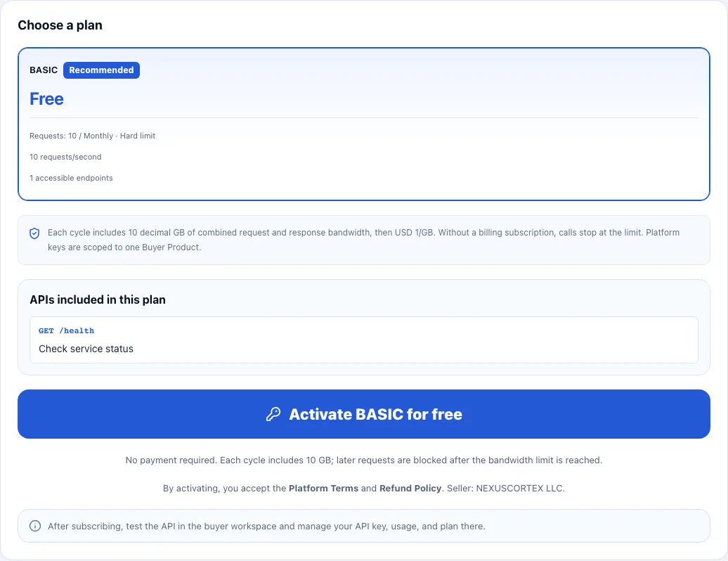Screen dimensions: 728x561
Task: Click "After subscribing, test the API" note
Action: point(266,526)
